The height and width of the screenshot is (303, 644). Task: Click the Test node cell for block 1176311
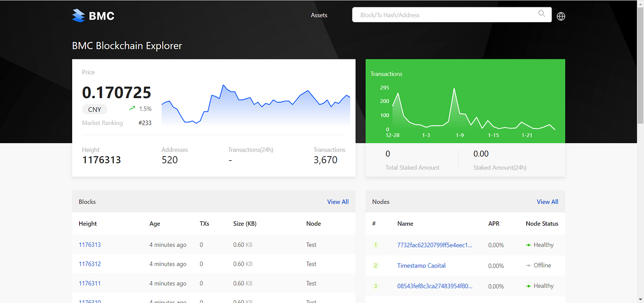tap(311, 283)
